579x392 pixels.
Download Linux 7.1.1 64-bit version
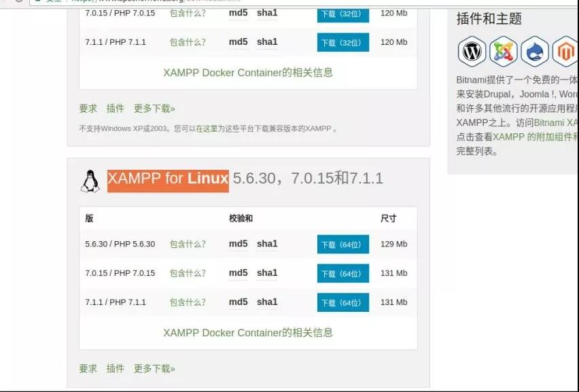(343, 302)
